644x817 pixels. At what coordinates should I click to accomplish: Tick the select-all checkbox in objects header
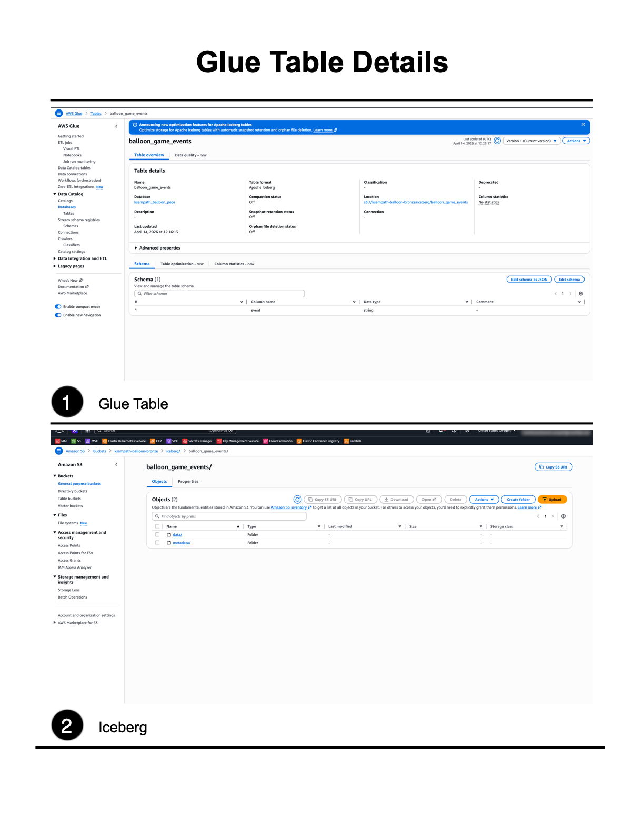[157, 526]
